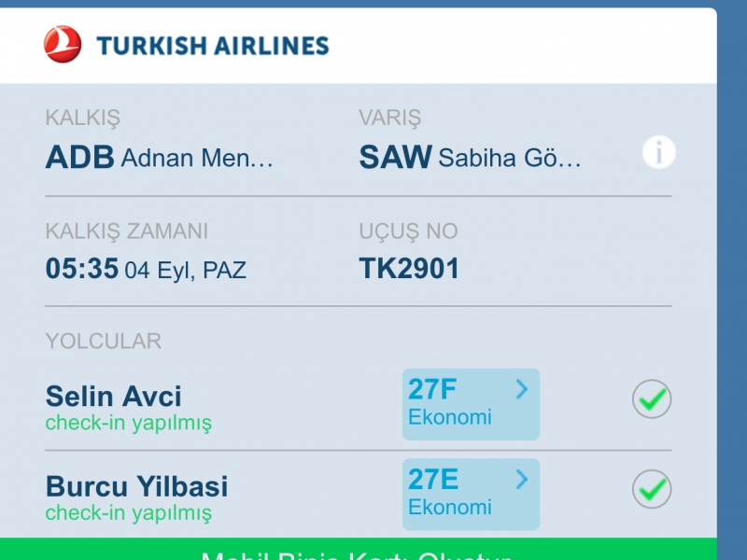Select passenger name Burcu Yilbasi

point(136,486)
